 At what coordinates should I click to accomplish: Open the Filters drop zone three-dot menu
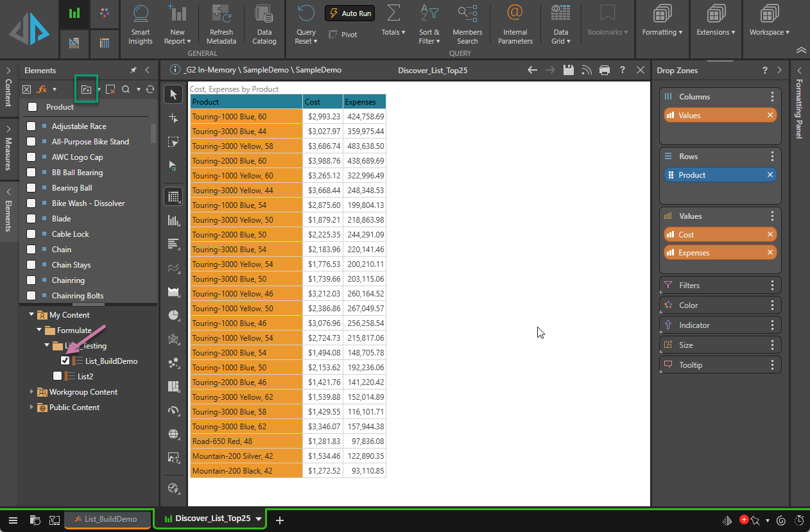[x=772, y=286]
